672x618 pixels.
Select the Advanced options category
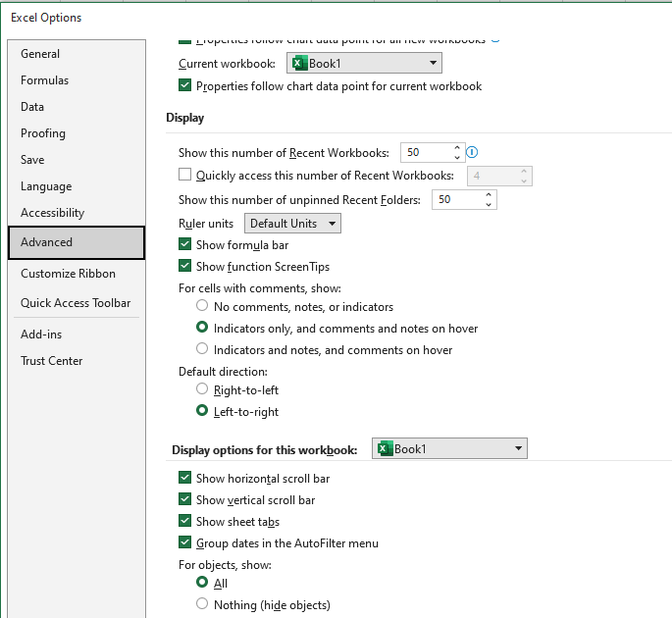click(77, 242)
